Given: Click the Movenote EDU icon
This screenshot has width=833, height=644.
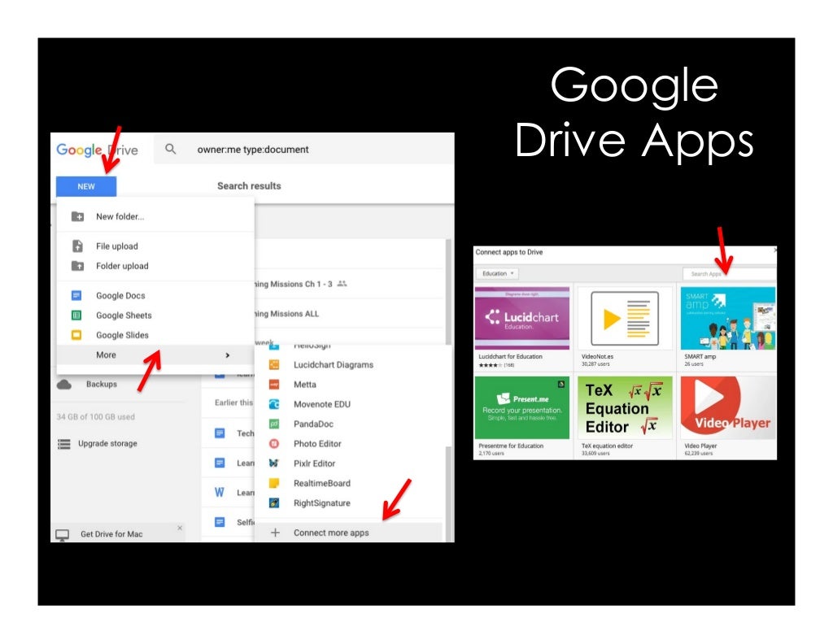Looking at the screenshot, I should tap(274, 404).
